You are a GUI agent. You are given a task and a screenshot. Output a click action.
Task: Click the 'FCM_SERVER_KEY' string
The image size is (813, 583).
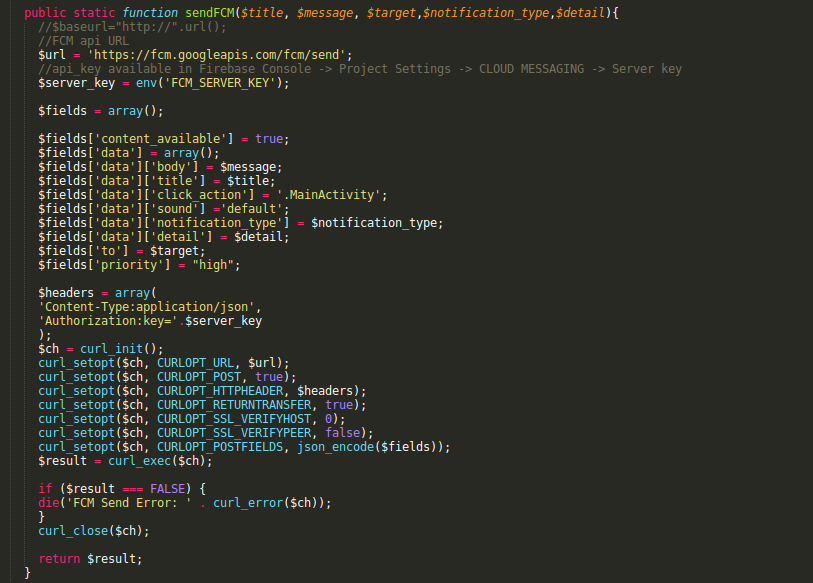click(220, 82)
